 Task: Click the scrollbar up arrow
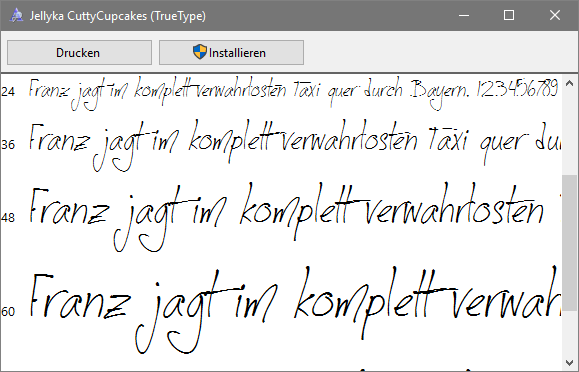(x=570, y=83)
